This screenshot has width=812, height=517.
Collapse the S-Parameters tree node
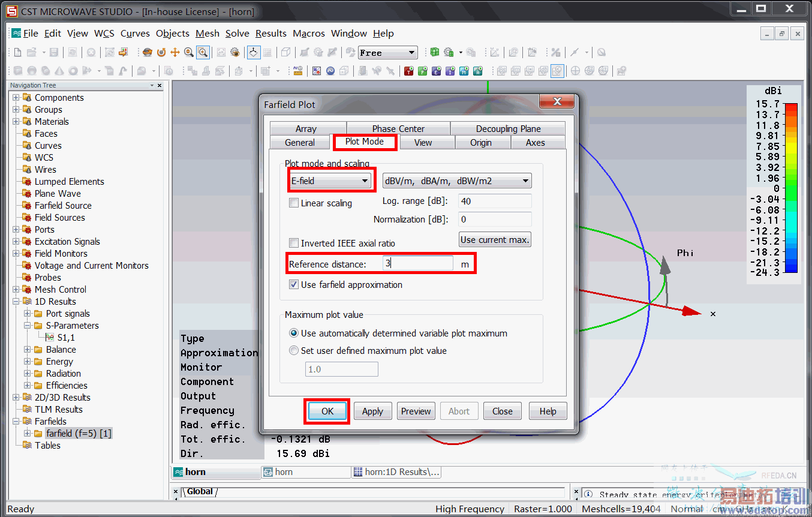(x=28, y=326)
